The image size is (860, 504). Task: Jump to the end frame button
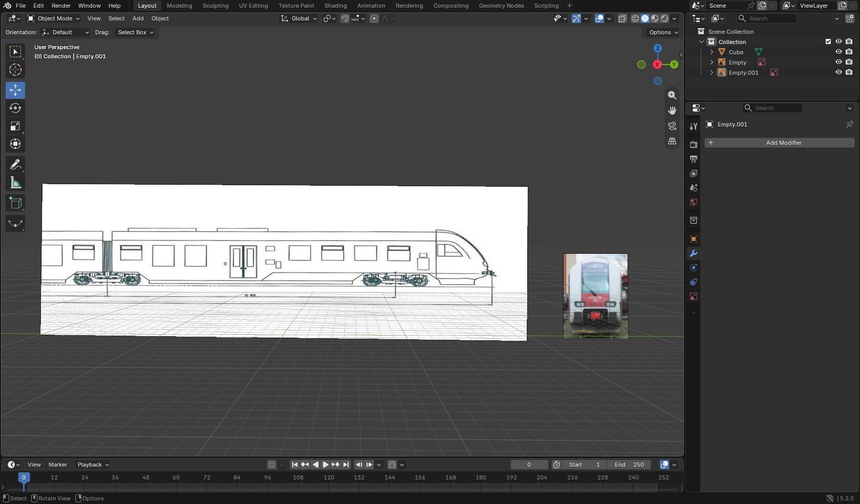346,465
